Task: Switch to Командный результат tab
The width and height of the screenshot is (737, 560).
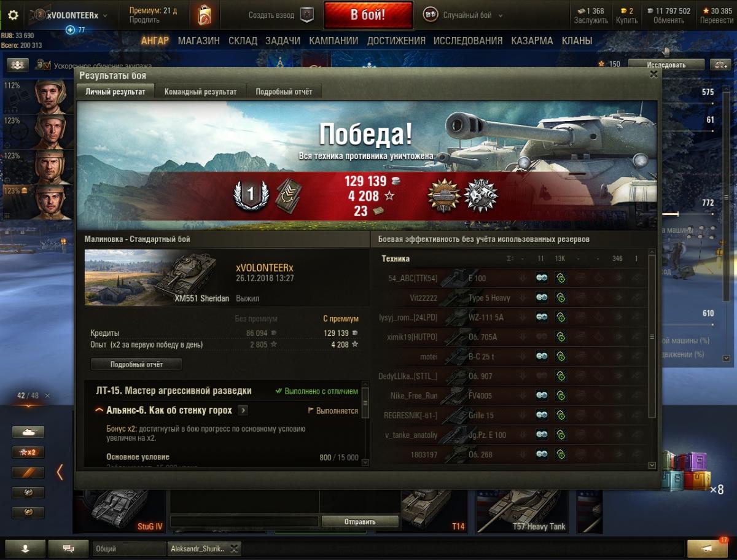Action: [x=200, y=91]
